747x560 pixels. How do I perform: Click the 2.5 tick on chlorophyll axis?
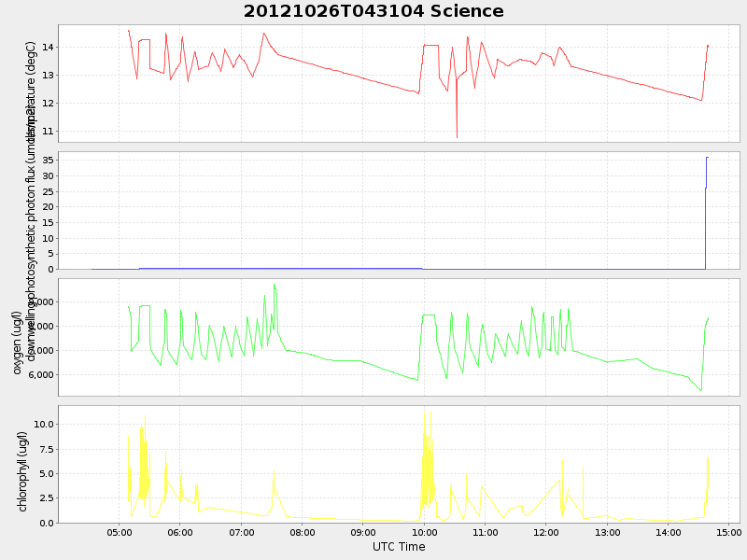coord(46,498)
